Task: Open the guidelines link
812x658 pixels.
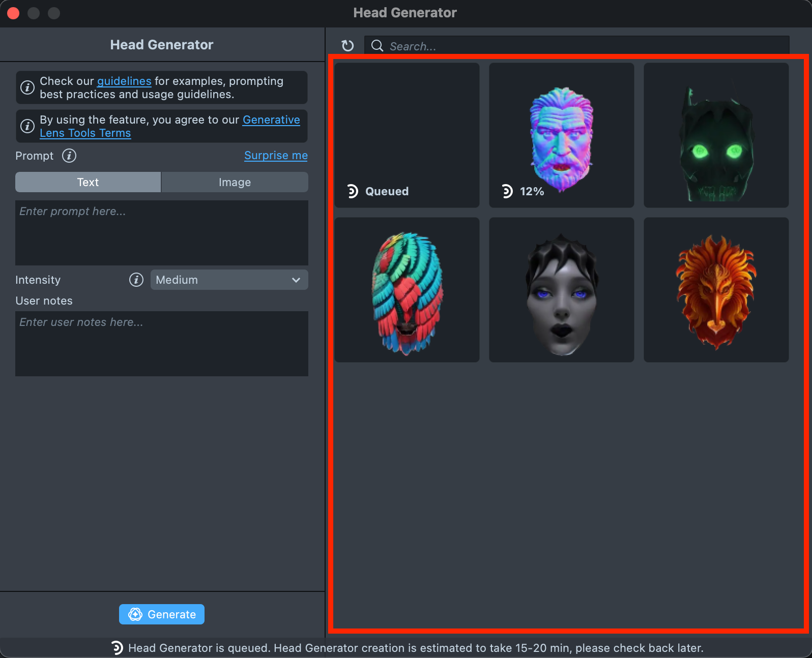Action: tap(124, 81)
